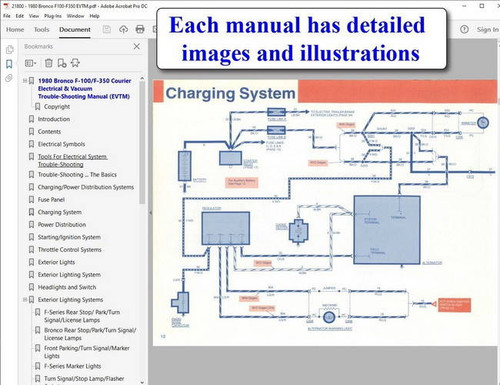Click the find current bookmark icon
The image size is (500, 385).
point(75,63)
